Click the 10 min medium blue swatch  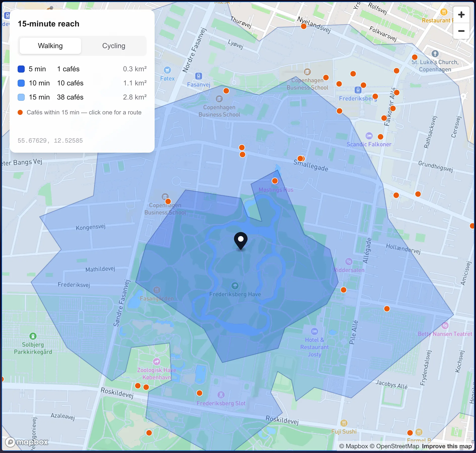click(x=21, y=83)
